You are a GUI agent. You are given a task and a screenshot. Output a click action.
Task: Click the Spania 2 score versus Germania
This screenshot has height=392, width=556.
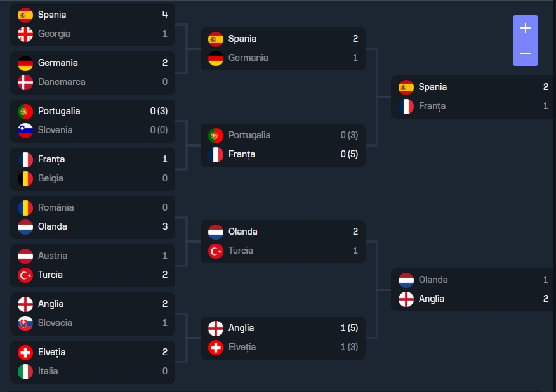coord(355,39)
